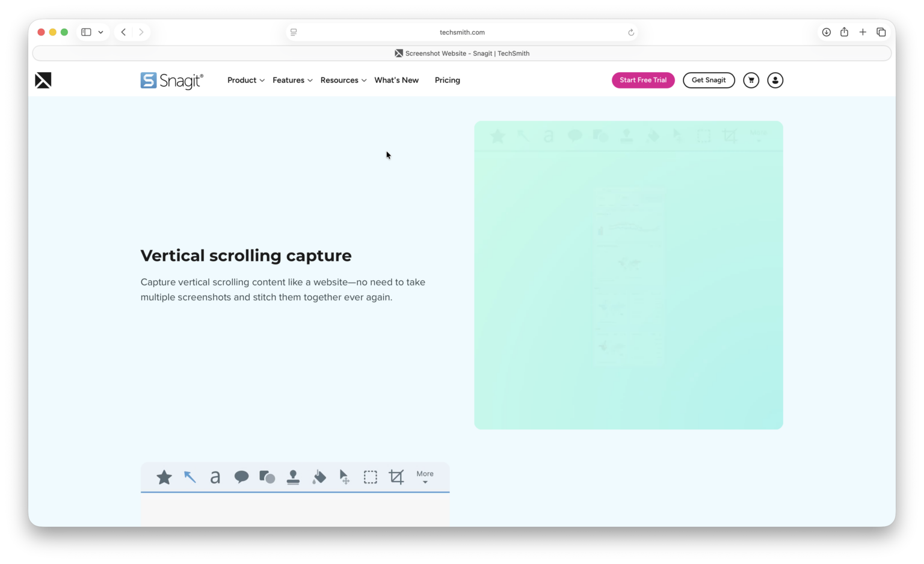Image resolution: width=924 pixels, height=564 pixels.
Task: Select the Shape tool
Action: point(267,477)
